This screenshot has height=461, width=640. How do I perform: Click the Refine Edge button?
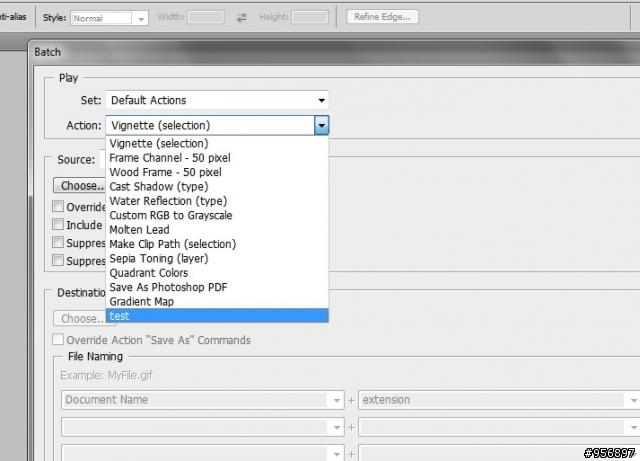tap(382, 17)
